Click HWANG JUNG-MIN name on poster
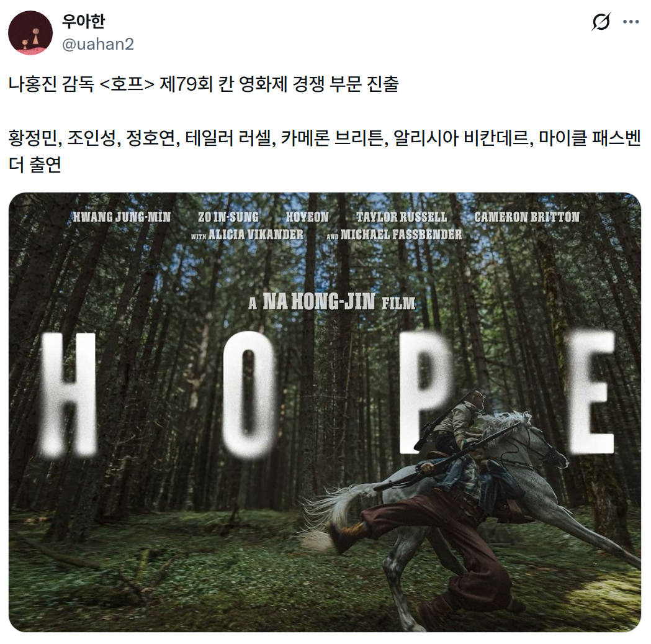The image size is (651, 644). (122, 217)
